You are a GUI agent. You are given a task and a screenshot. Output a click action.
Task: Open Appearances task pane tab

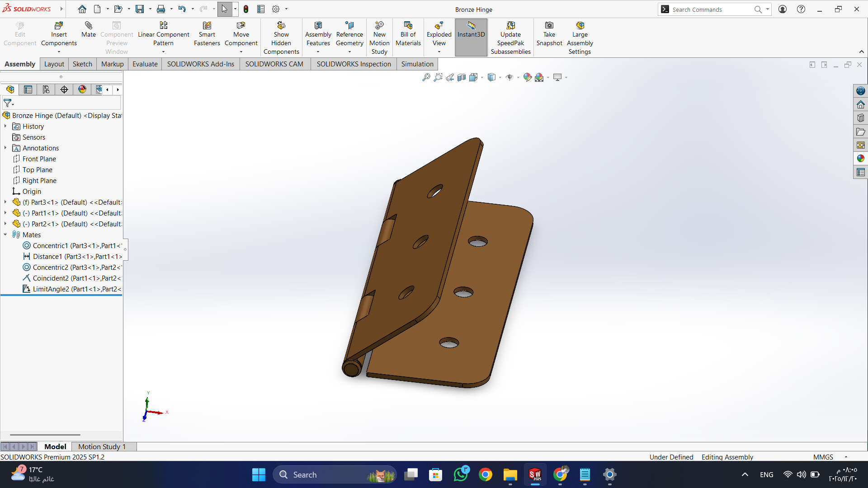860,159
